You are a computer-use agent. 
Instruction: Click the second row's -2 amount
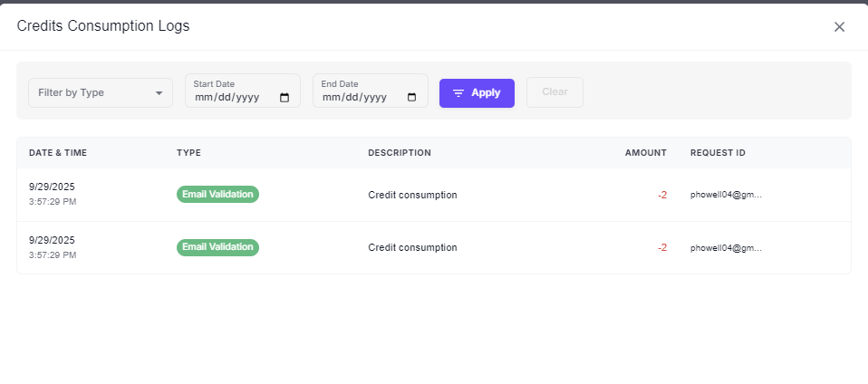click(x=661, y=247)
